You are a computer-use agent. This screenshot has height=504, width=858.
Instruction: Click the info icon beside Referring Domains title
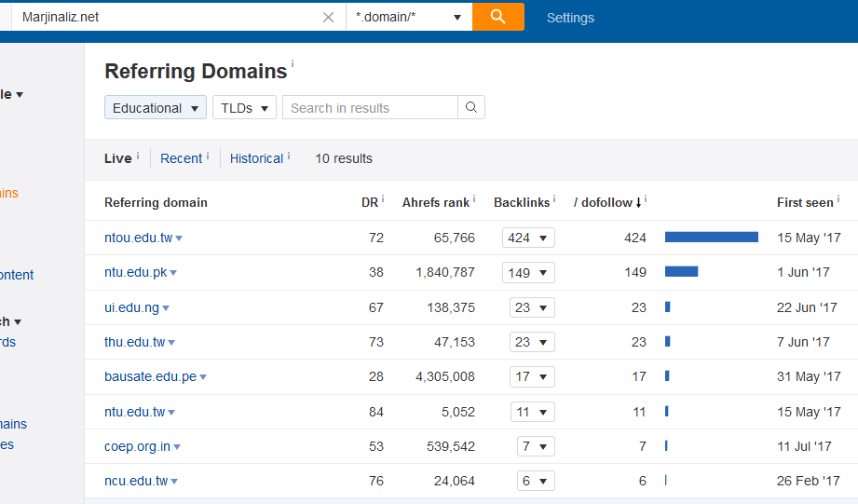point(293,63)
